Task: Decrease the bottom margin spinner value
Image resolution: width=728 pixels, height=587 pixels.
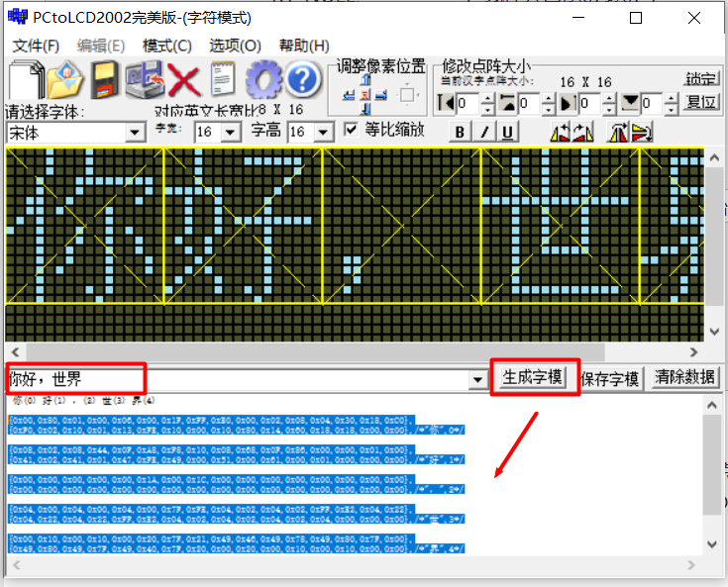Action: coord(671,109)
